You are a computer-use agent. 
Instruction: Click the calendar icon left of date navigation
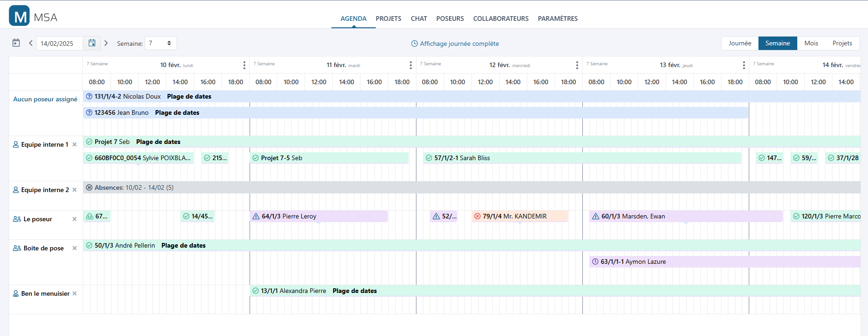point(16,43)
